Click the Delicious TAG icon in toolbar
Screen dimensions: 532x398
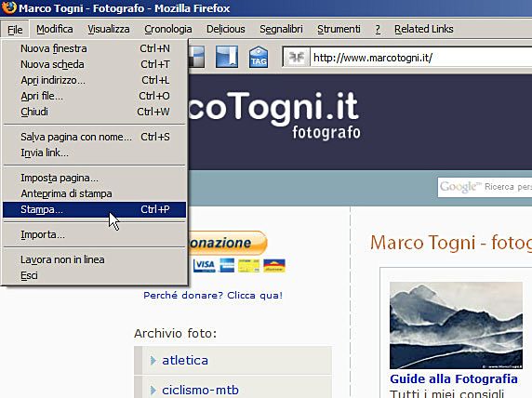(x=259, y=57)
